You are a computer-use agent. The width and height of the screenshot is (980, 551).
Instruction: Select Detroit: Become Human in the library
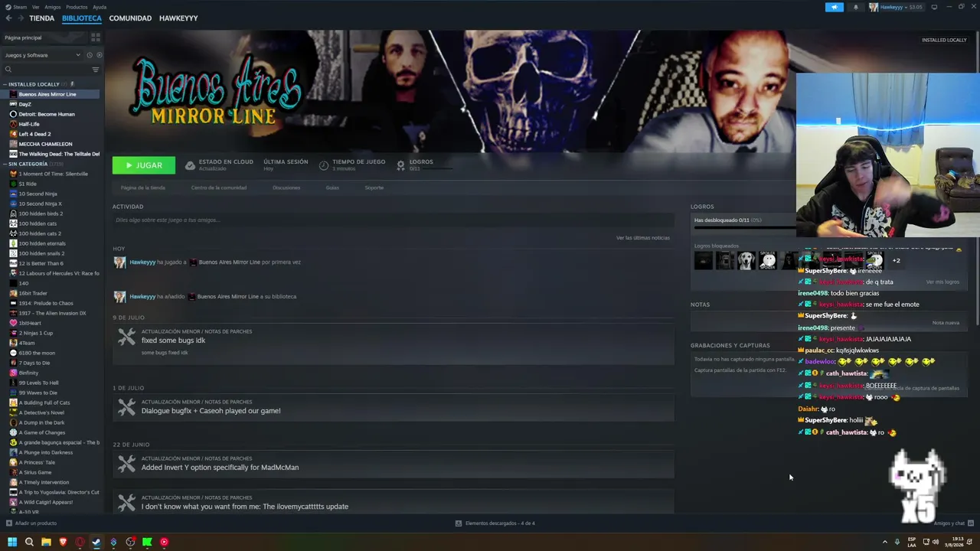pos(47,114)
